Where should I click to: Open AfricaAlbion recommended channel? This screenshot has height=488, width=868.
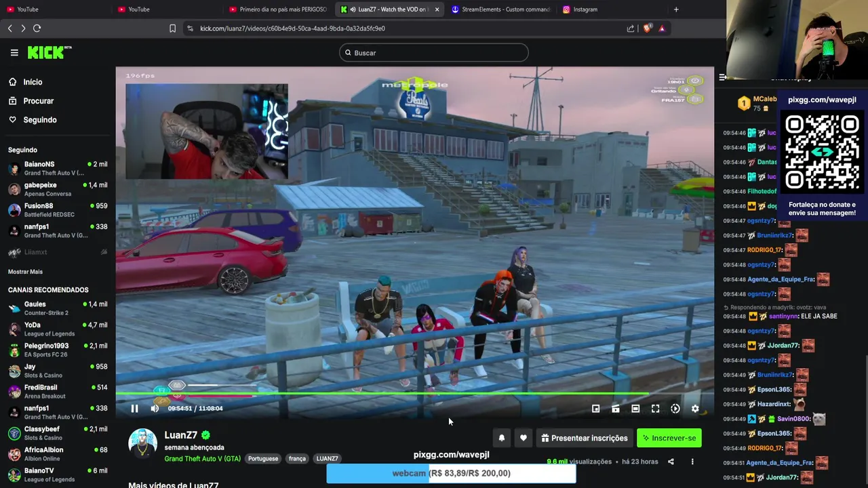point(57,453)
